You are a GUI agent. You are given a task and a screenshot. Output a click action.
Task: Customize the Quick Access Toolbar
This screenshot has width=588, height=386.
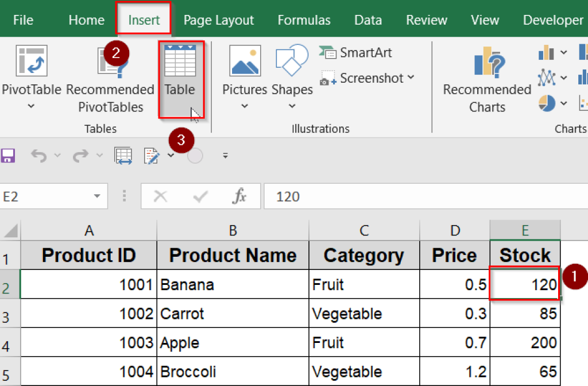(x=225, y=155)
